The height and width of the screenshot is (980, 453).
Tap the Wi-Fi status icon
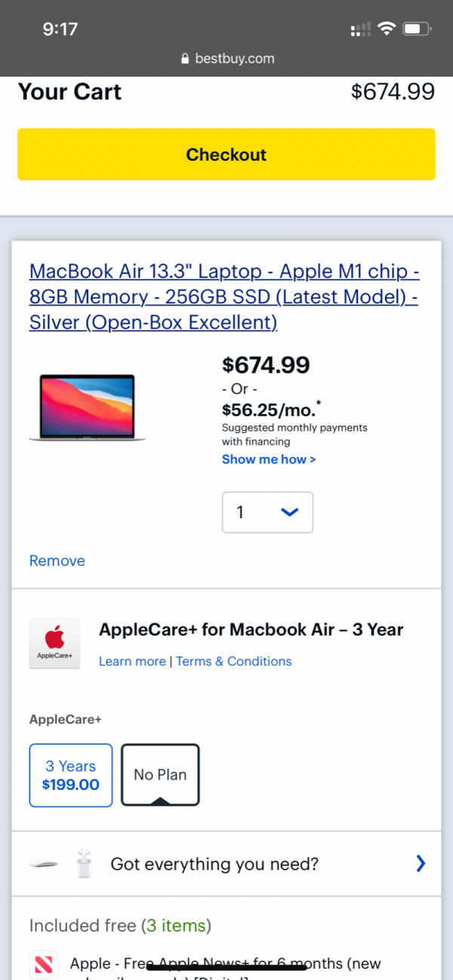click(387, 29)
